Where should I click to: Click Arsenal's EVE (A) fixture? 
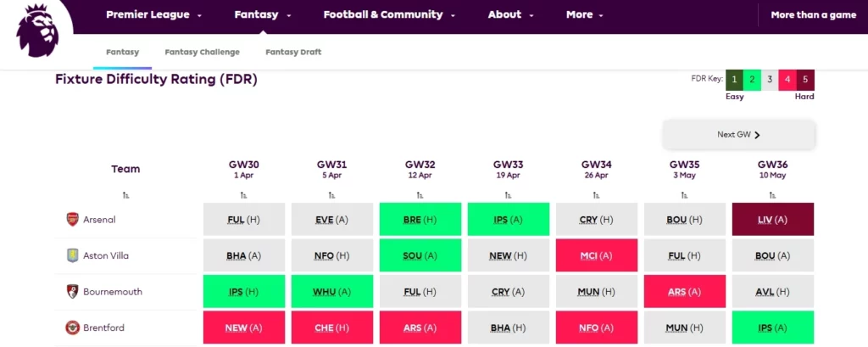[x=332, y=220]
